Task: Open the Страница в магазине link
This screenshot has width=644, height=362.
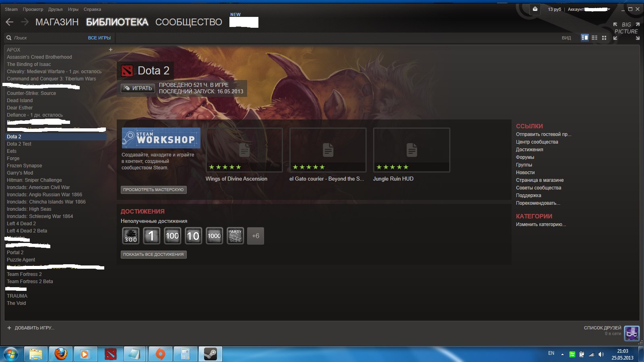Action: click(x=540, y=180)
